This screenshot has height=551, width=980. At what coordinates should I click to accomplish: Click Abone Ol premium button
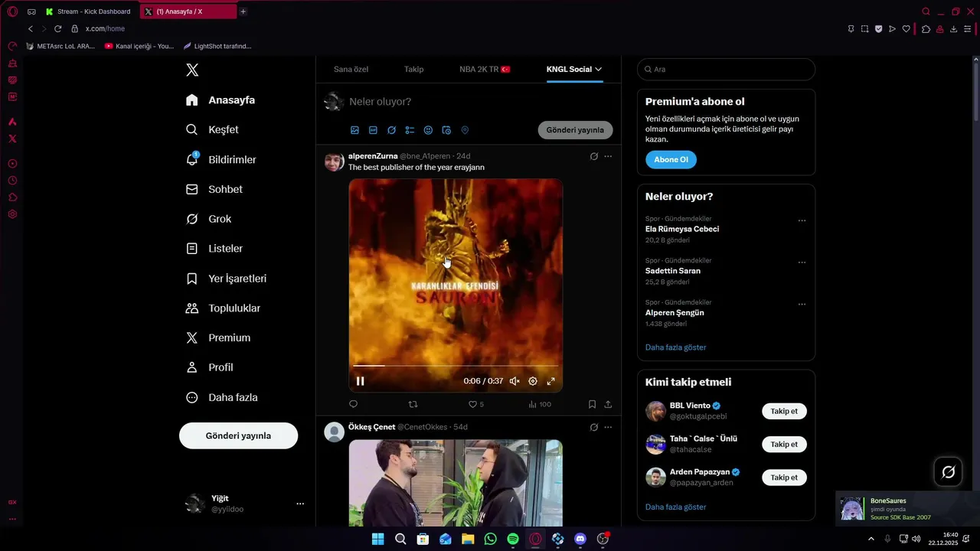(671, 160)
